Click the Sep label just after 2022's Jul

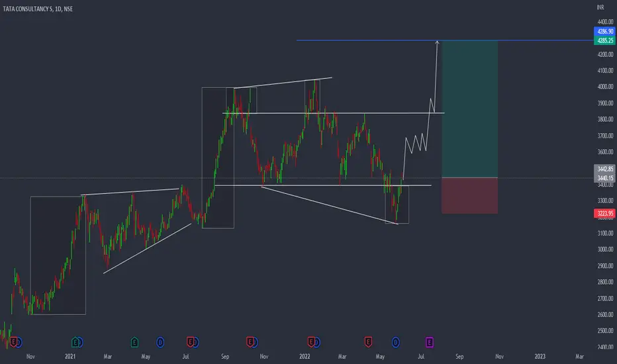click(x=459, y=357)
